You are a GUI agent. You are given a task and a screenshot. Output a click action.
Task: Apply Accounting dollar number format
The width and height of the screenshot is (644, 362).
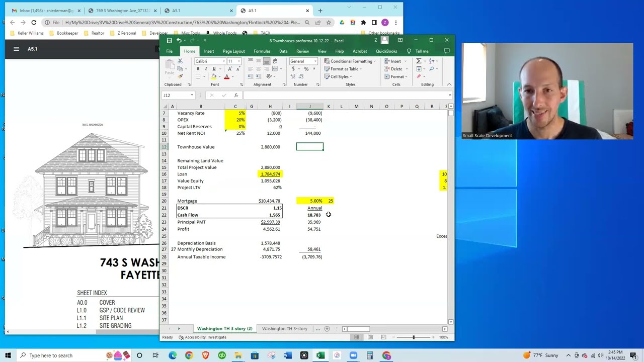point(293,69)
